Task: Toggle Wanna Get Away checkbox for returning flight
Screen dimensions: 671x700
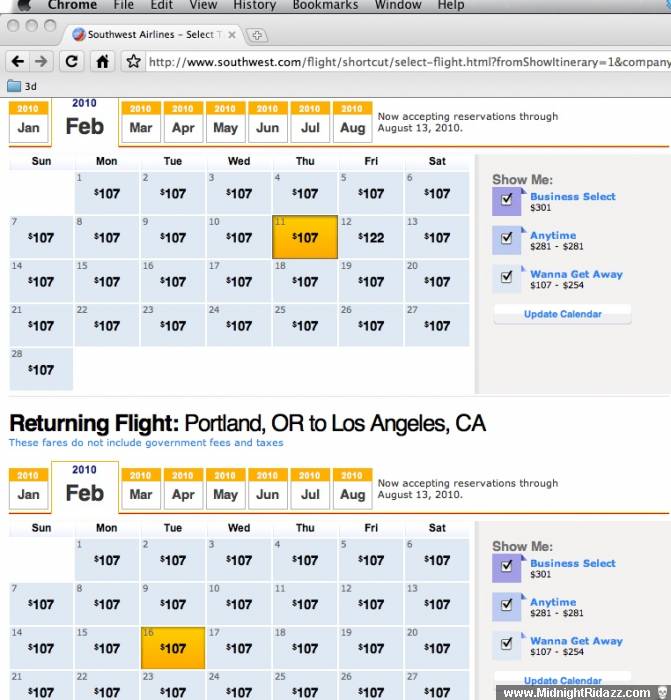Action: point(506,643)
